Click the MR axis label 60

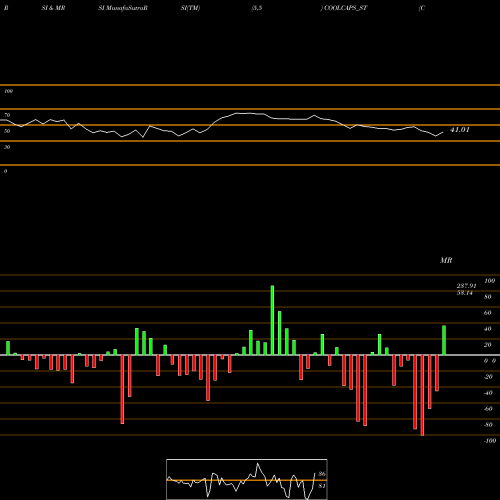tap(488, 313)
